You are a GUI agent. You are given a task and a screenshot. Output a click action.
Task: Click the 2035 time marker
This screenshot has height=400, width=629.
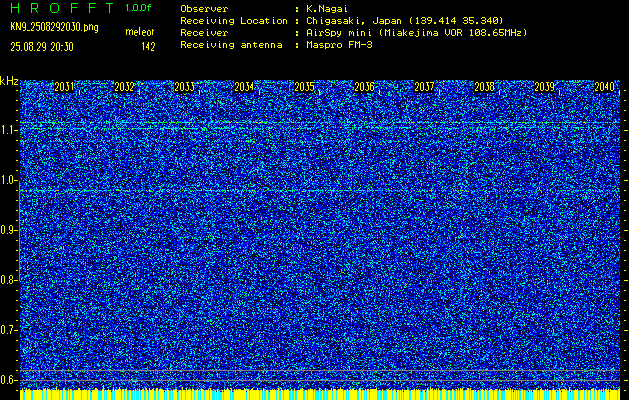click(304, 87)
